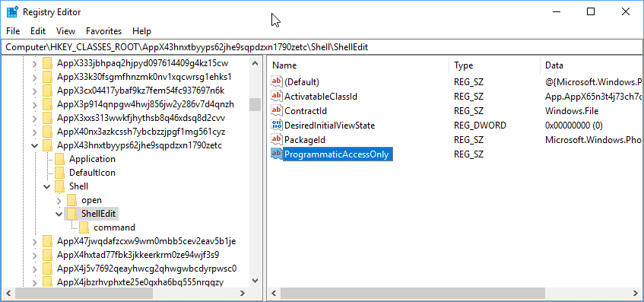Click the Windows.File data cell
The height and width of the screenshot is (302, 644).
572,111
